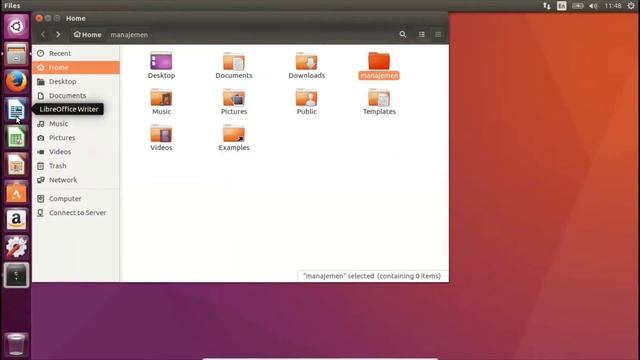Image resolution: width=640 pixels, height=360 pixels.
Task: Open Trash in the sidebar
Action: (76, 166)
